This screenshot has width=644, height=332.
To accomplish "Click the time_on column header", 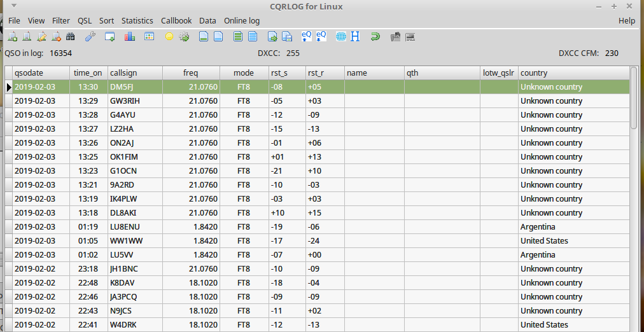I will pos(88,73).
